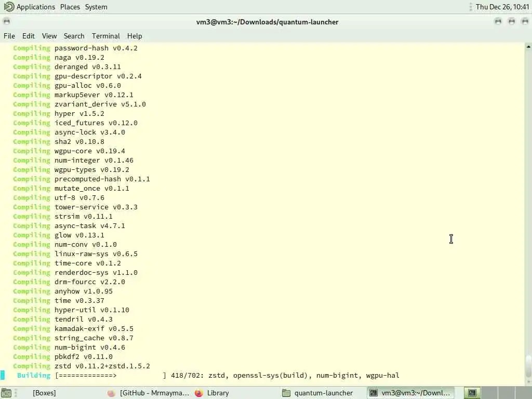Open the System menu
532x399 pixels.
(x=96, y=7)
